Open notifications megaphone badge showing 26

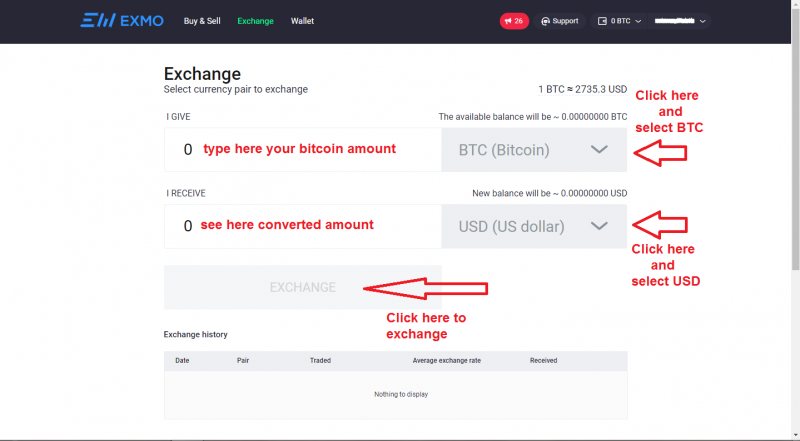pyautogui.click(x=514, y=21)
